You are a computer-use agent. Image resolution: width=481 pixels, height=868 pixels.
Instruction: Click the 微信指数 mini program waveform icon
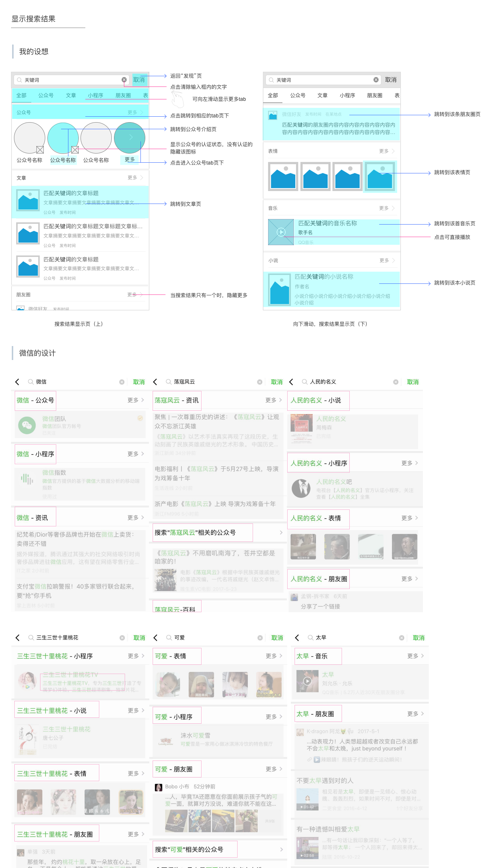(x=27, y=479)
